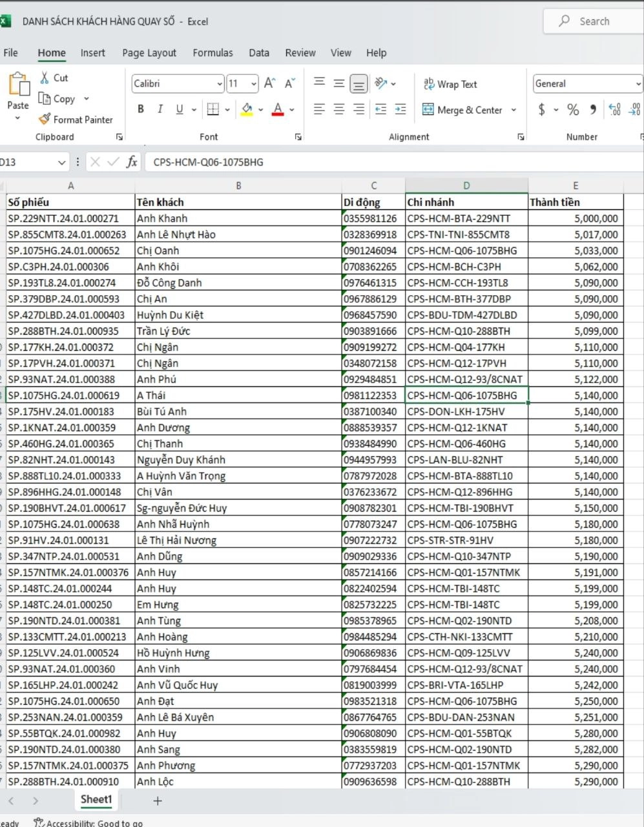Open the Calibri font name dropdown
The image size is (644, 827).
point(220,84)
